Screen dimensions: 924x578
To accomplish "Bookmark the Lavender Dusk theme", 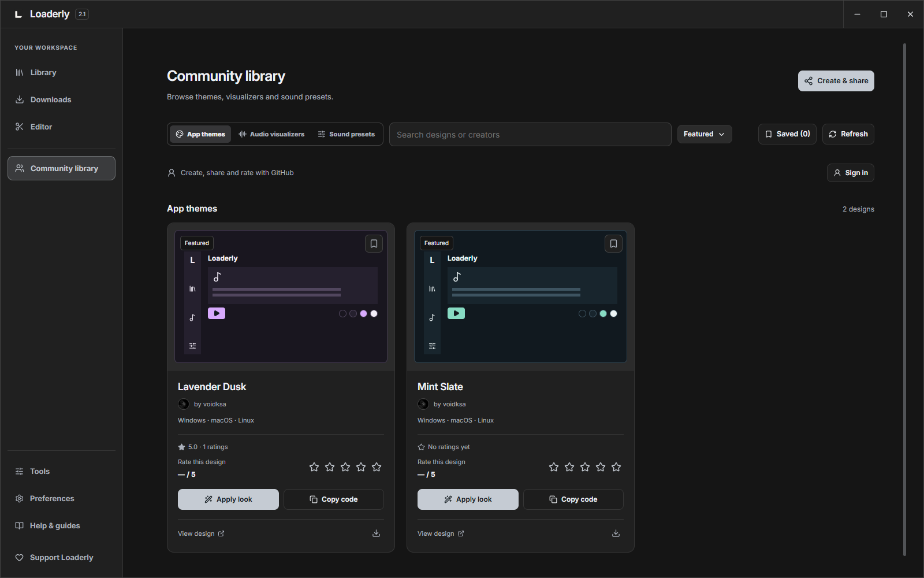I will 374,243.
